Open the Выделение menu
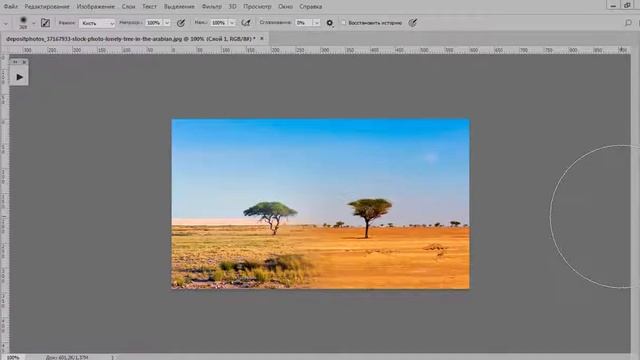 [179, 7]
